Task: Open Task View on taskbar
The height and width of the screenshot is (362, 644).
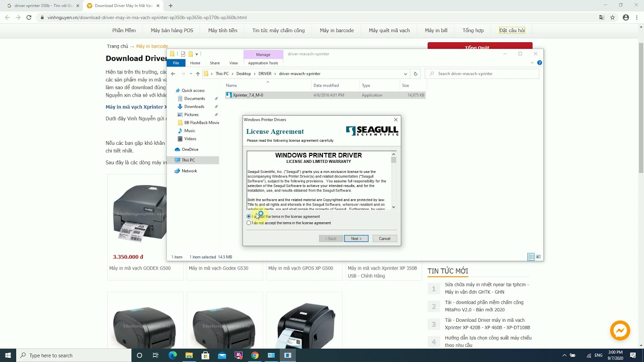Action: click(x=155, y=355)
